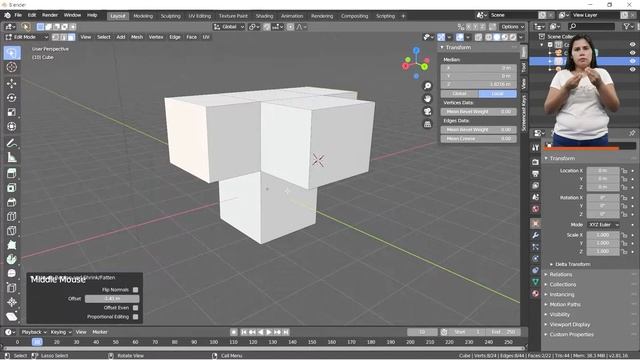The width and height of the screenshot is (640, 360).
Task: Select the Measure tool
Action: coord(12,157)
